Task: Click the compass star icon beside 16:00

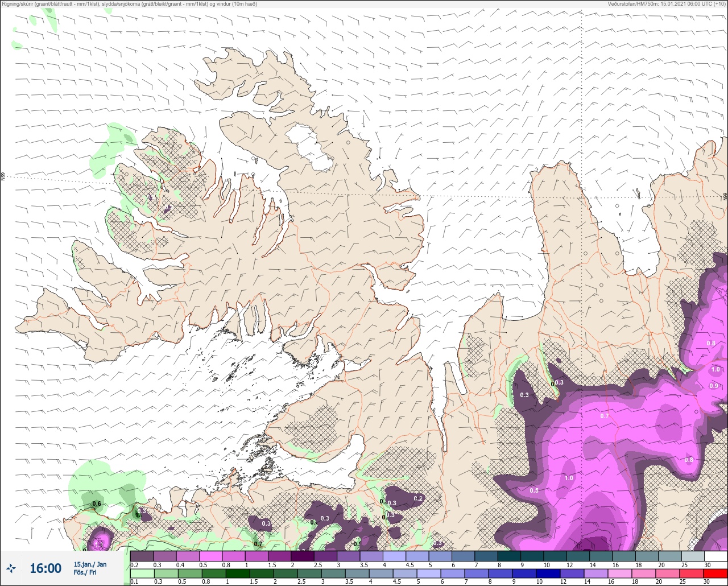Action: [11, 568]
